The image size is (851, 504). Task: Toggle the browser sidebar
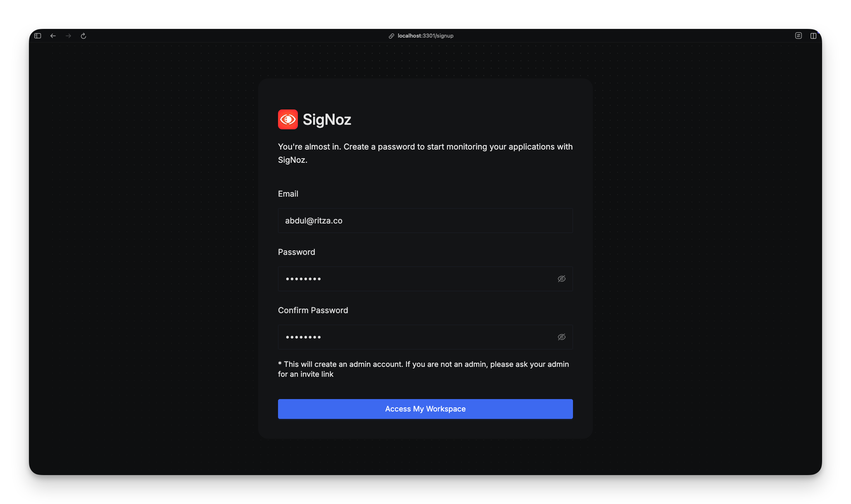[x=37, y=36]
